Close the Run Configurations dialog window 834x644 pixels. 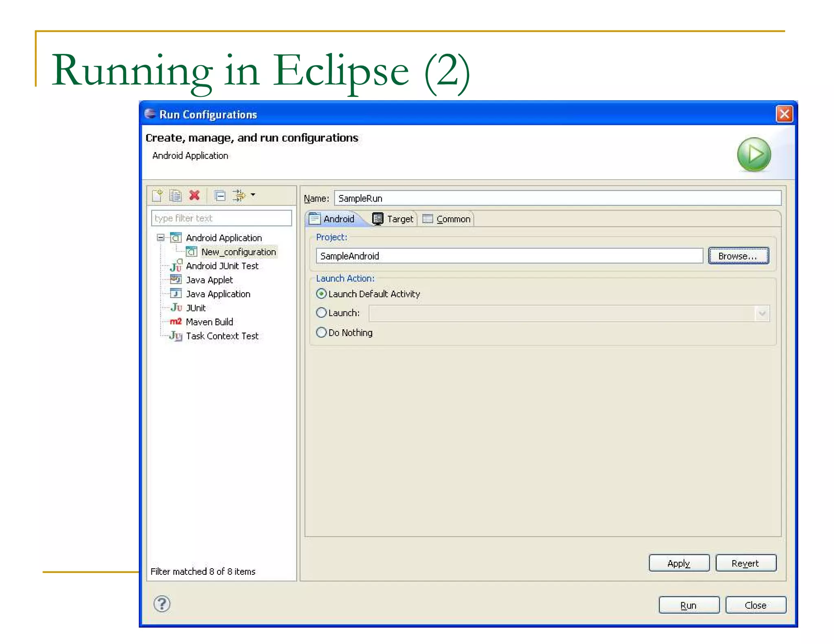(x=784, y=114)
